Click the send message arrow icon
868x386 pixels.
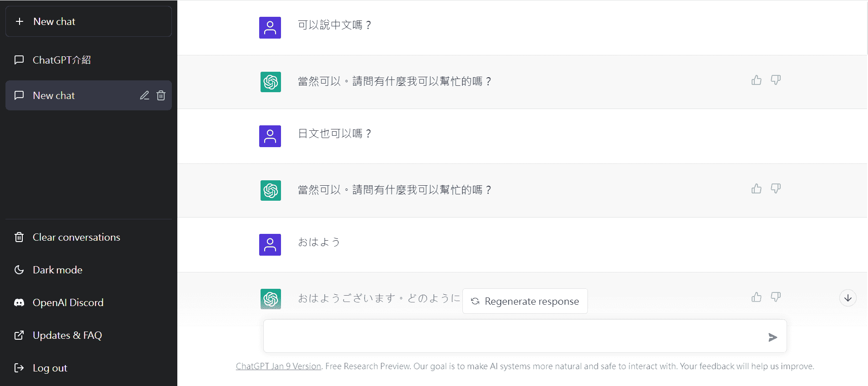tap(773, 337)
